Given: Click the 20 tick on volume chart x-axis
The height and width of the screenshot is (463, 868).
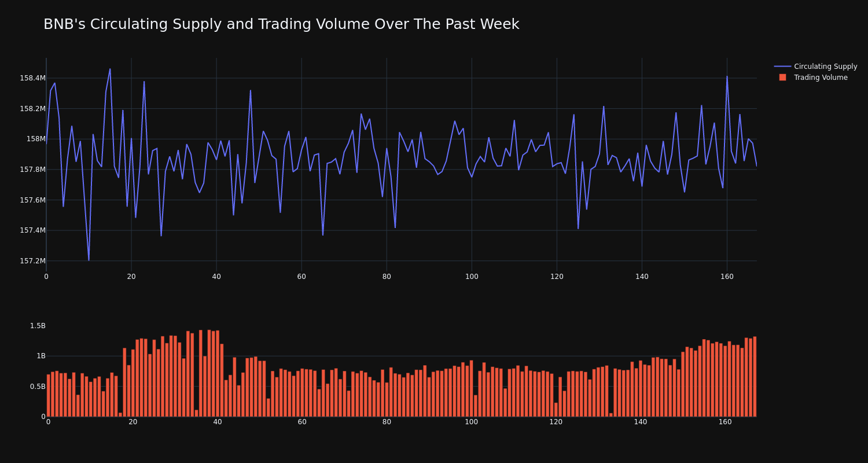Looking at the screenshot, I should 133,422.
